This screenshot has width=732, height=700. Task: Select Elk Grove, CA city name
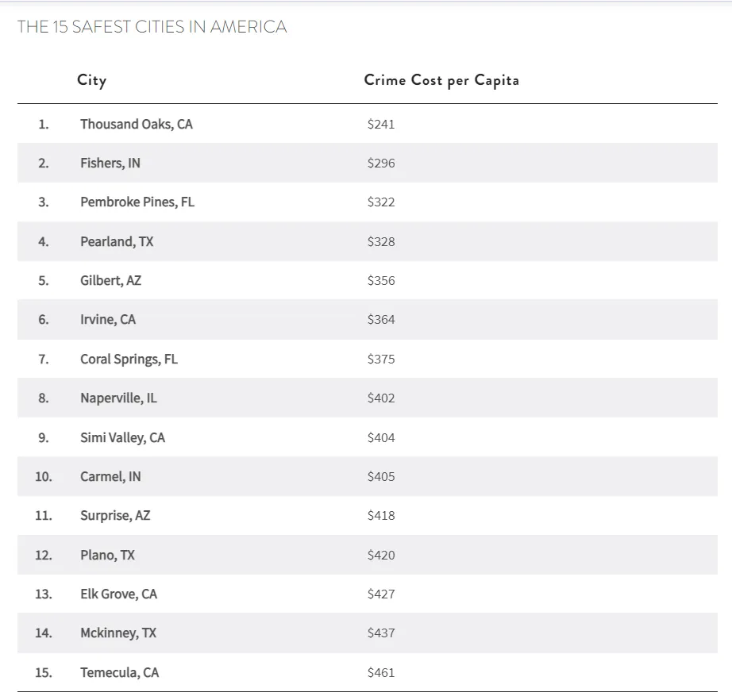pos(118,594)
